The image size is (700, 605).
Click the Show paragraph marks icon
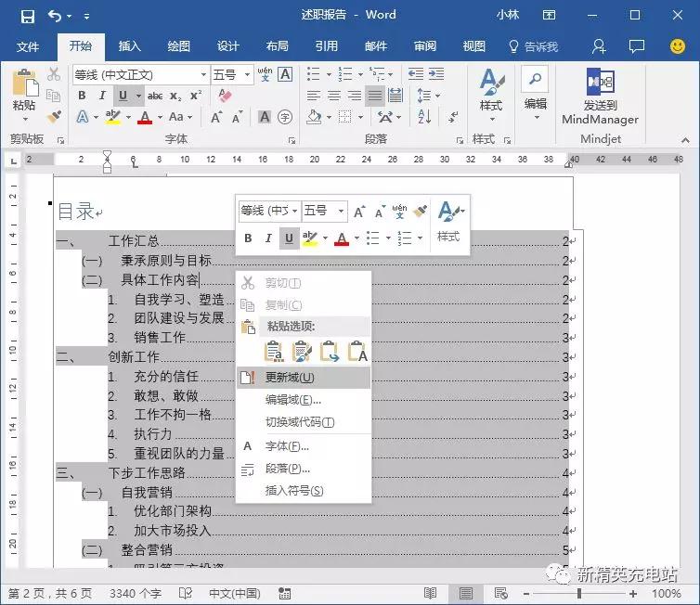click(x=453, y=117)
